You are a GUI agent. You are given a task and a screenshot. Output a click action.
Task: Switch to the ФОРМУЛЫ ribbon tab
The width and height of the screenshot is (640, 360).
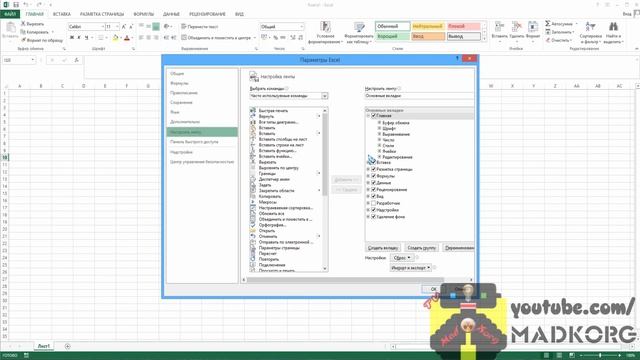click(144, 14)
